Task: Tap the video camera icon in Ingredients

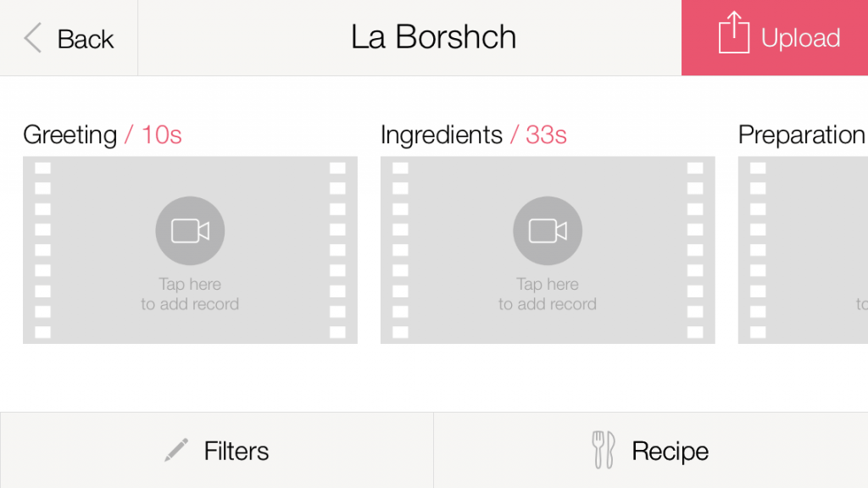Action: (548, 231)
